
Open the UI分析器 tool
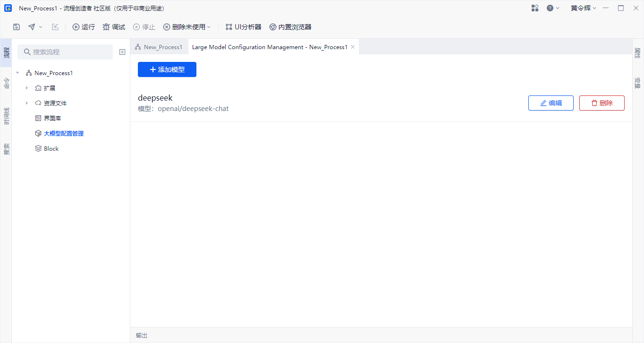click(243, 27)
